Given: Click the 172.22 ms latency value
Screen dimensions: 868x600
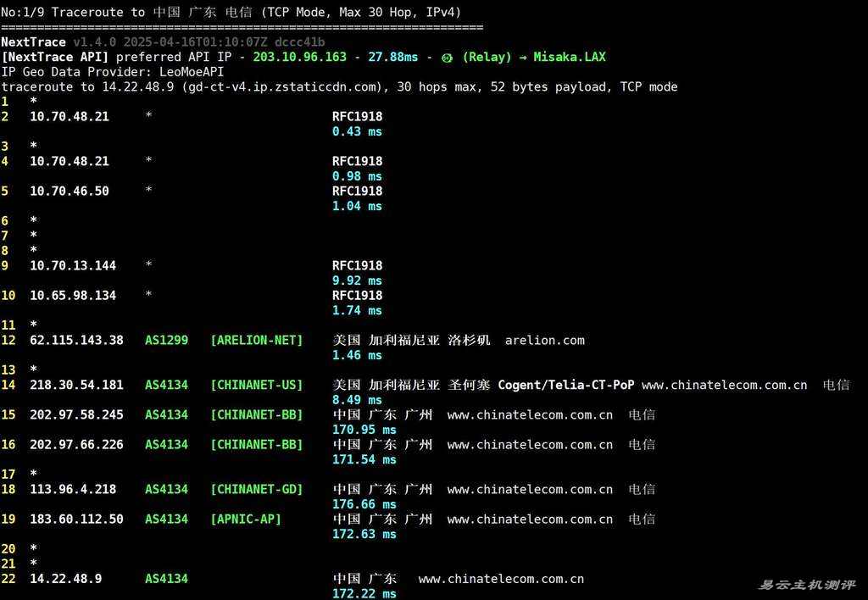Looking at the screenshot, I should click(364, 594).
